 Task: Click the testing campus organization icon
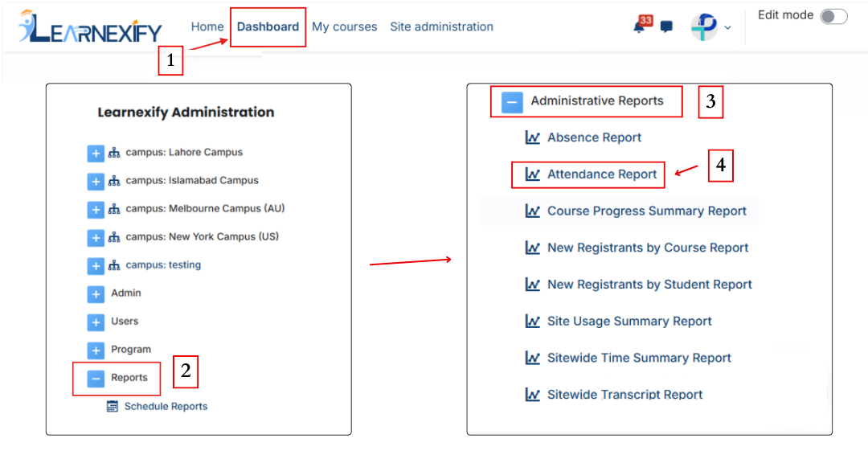pos(114,266)
